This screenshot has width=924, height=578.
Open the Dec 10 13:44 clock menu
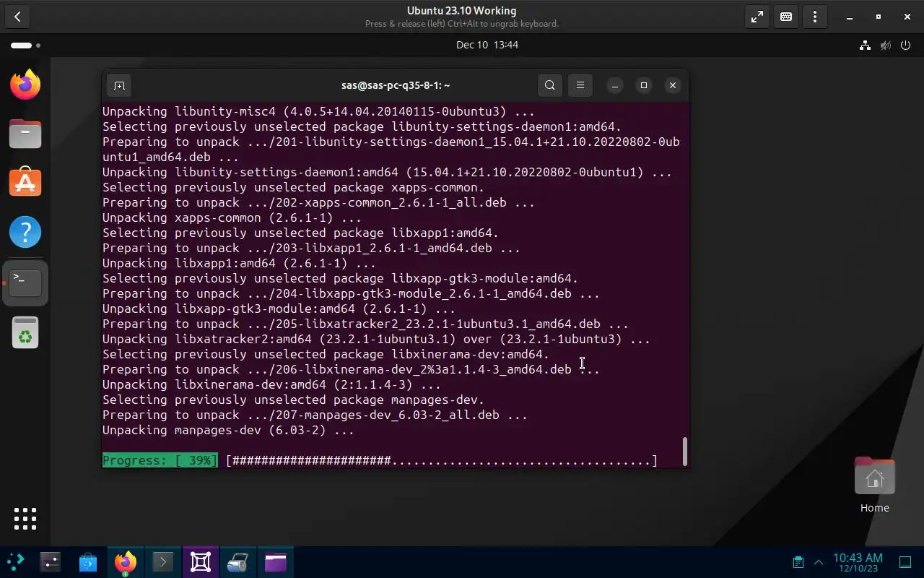coord(487,45)
